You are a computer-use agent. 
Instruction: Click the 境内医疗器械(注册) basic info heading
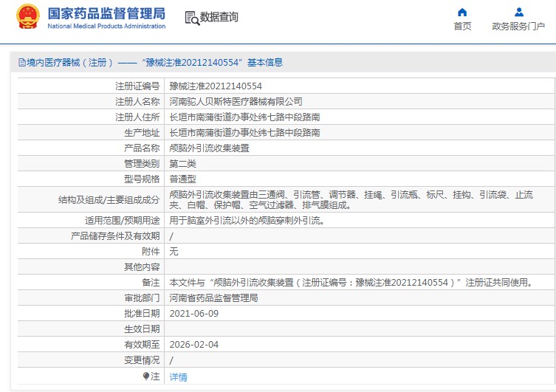pos(151,62)
